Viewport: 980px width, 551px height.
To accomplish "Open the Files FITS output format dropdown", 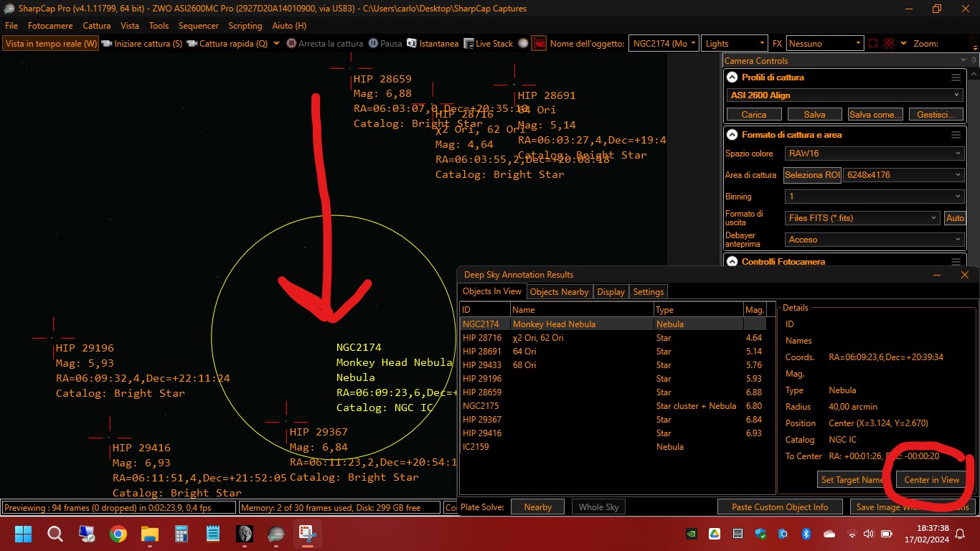I will (862, 218).
